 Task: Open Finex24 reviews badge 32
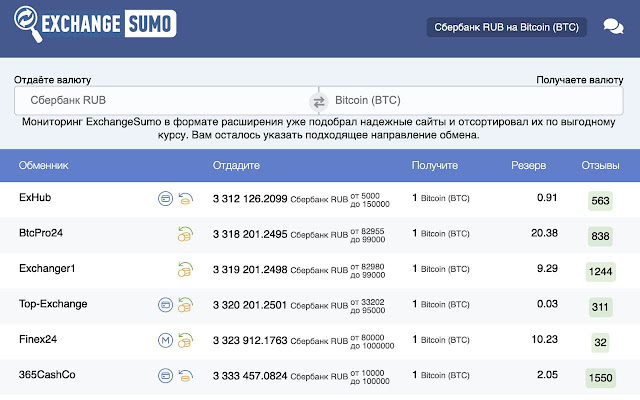[x=600, y=342]
